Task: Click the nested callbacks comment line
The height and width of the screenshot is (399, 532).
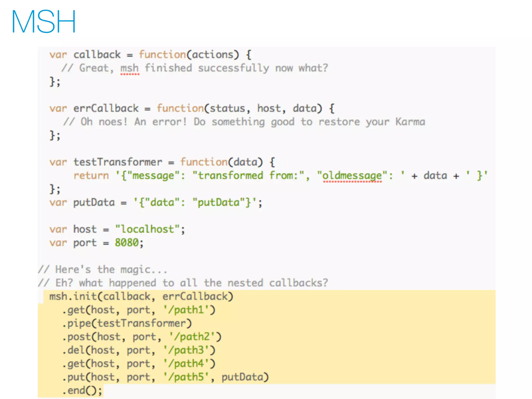Action: tap(183, 283)
